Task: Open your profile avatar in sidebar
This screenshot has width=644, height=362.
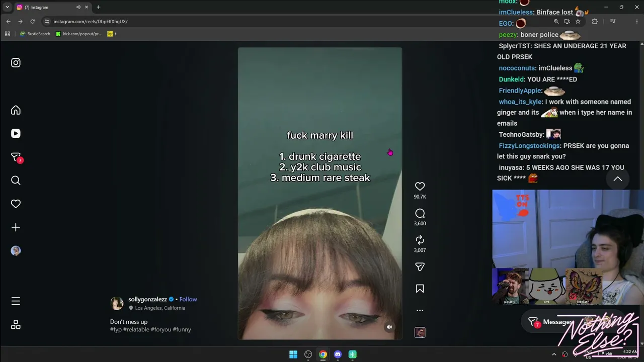Action: (16, 251)
